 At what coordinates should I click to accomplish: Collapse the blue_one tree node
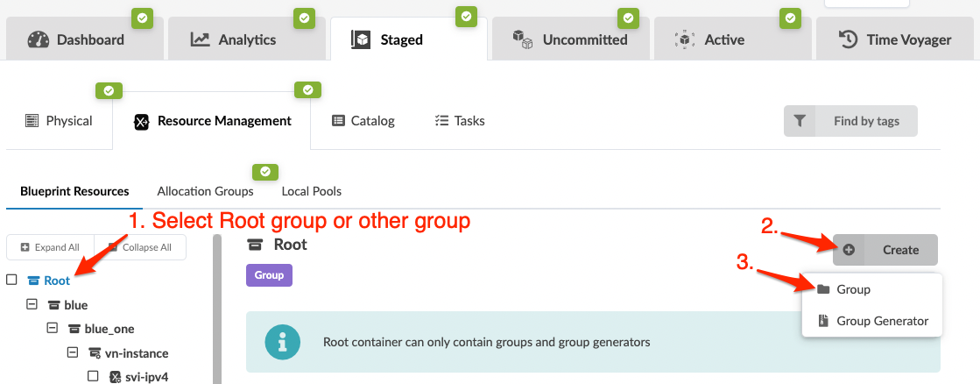point(53,329)
